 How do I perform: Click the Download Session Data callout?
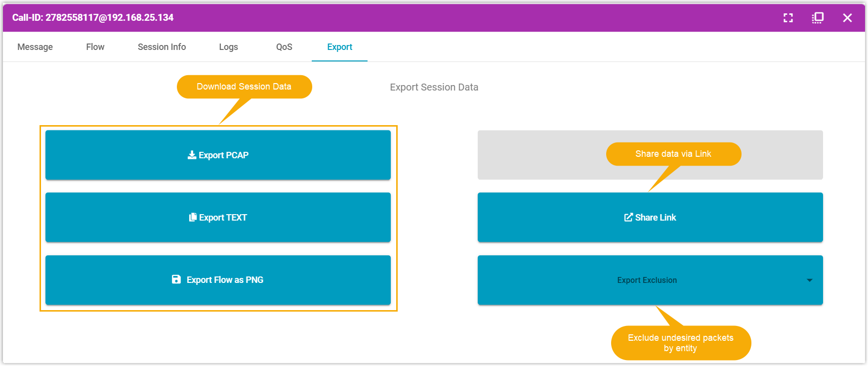click(244, 87)
